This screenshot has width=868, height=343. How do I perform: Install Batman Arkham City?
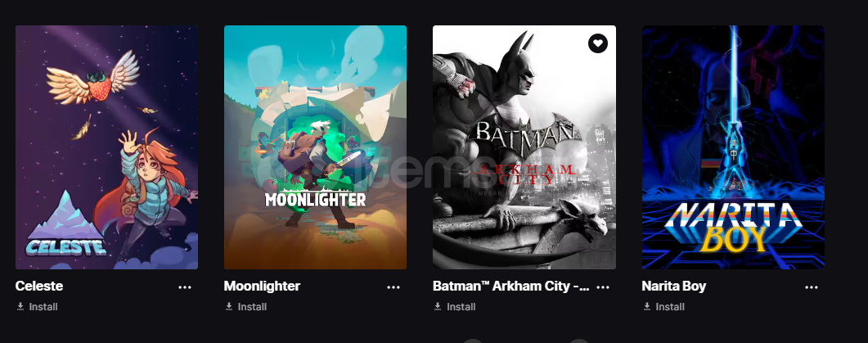click(x=461, y=306)
